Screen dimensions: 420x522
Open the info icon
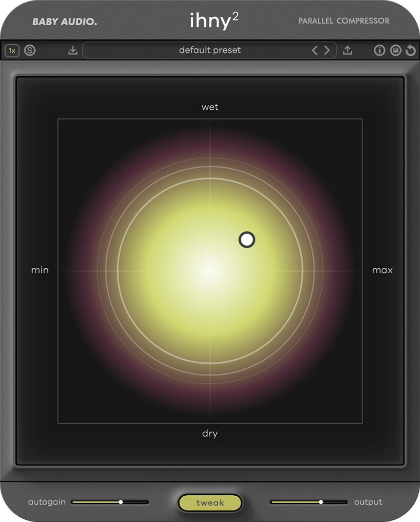tap(379, 50)
